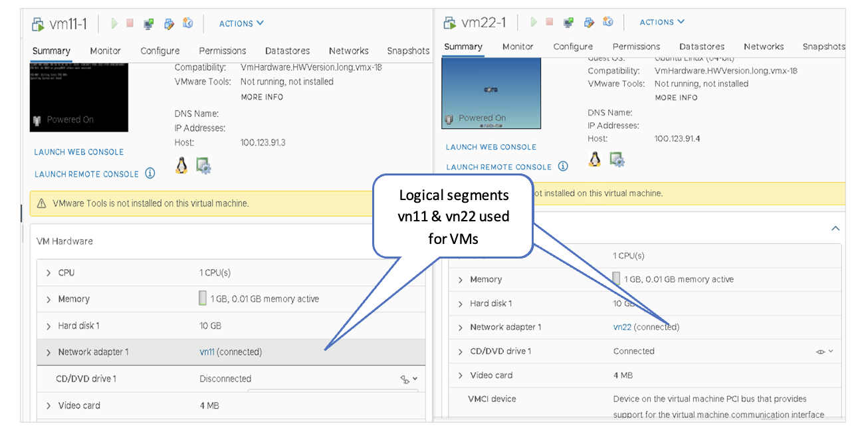Viewport: 868px width, 440px height.
Task: Click the vm22-1 virtual machine title icon
Action: click(451, 23)
